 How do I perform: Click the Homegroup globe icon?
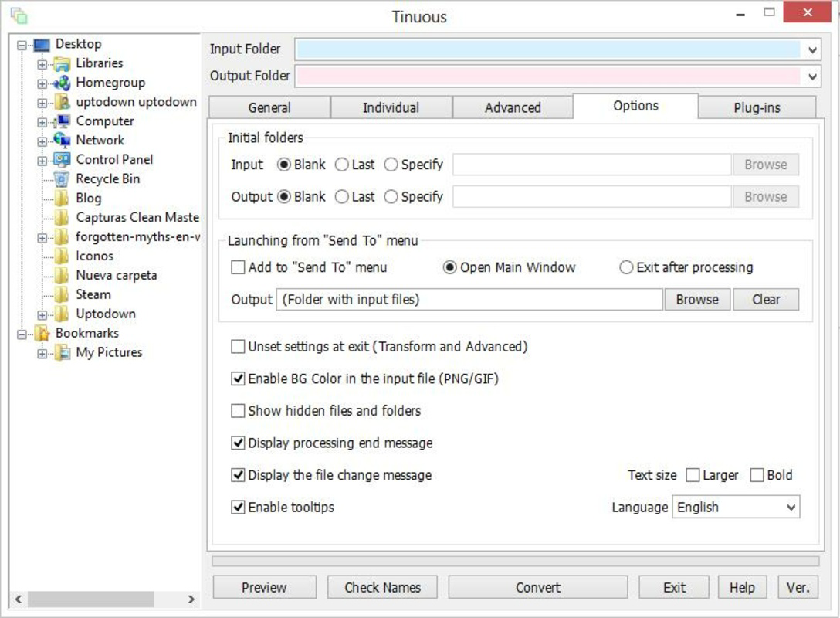click(62, 83)
